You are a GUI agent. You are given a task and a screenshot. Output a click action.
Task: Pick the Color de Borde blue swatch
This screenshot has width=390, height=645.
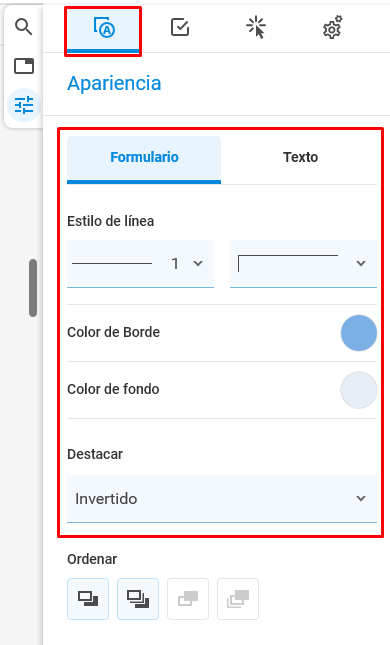(359, 333)
